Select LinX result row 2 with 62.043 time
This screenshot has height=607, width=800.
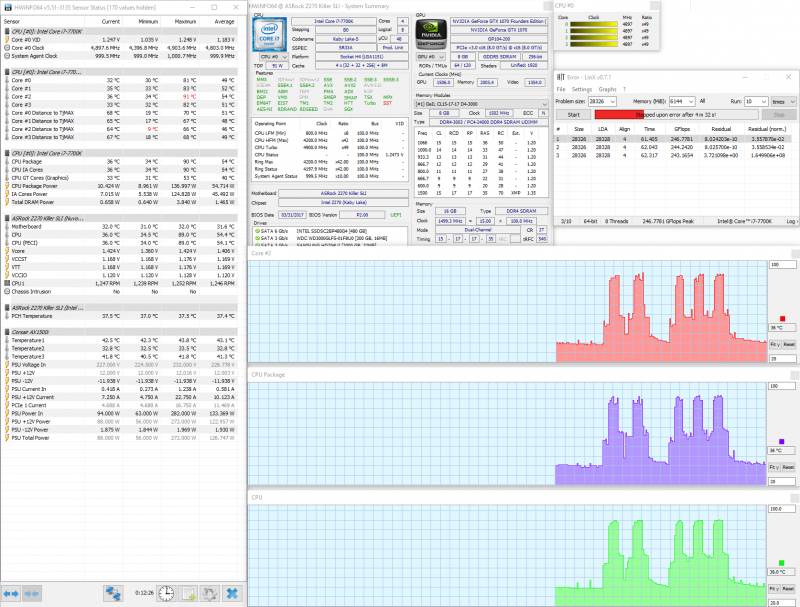tap(673, 147)
